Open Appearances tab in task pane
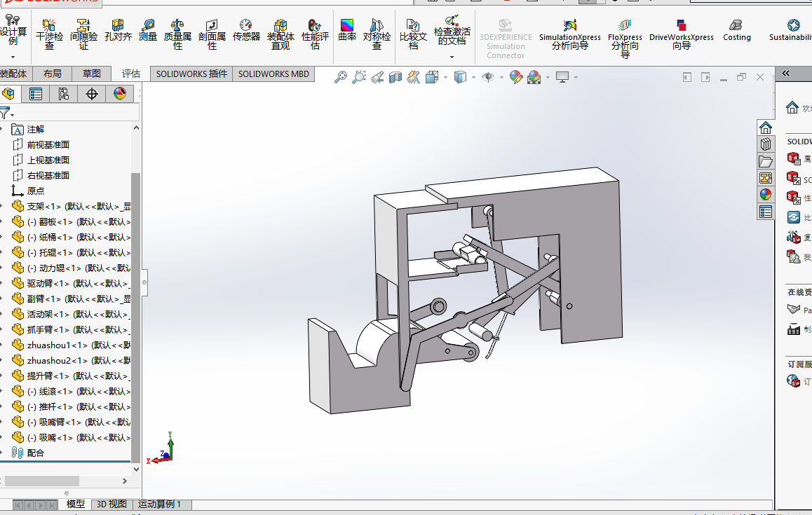The height and width of the screenshot is (515, 812). 766,195
